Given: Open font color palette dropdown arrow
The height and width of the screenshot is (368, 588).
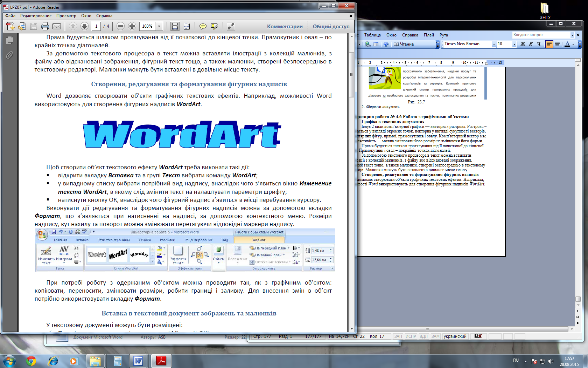Looking at the screenshot, I should 573,44.
